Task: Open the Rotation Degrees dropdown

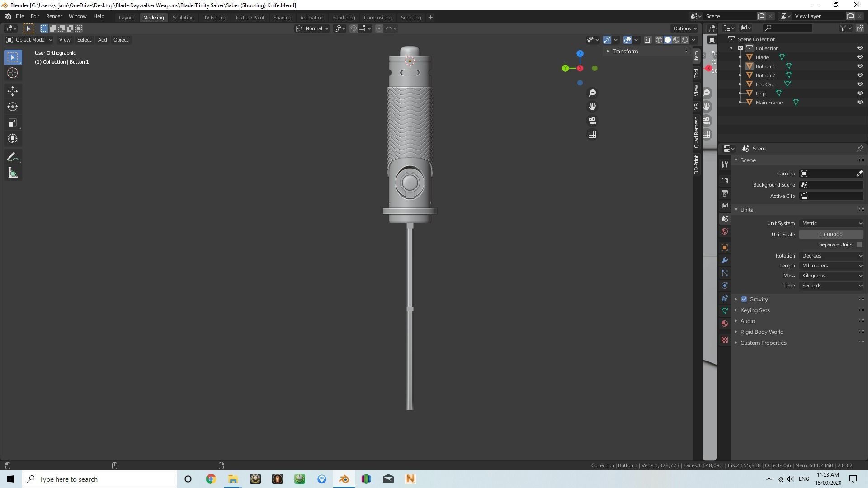Action: 831,256
